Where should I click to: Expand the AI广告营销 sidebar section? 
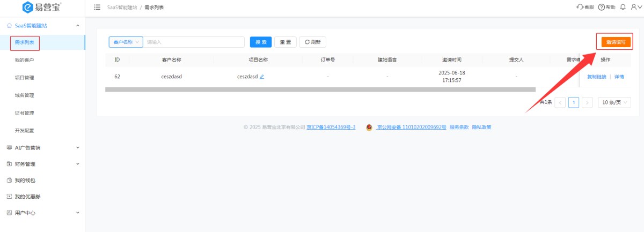[78, 147]
